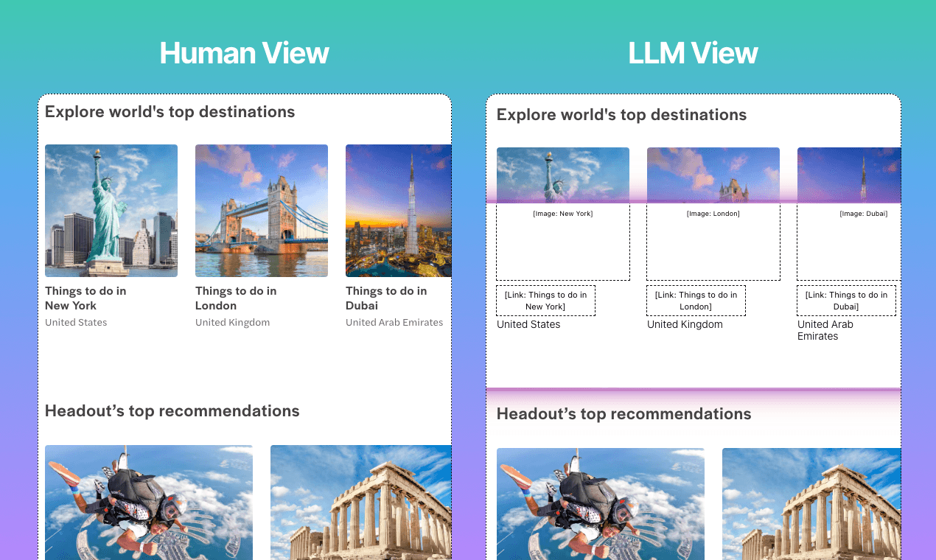The height and width of the screenshot is (560, 936).
Task: Click the '[Image: London]' placeholder box
Action: 713,242
